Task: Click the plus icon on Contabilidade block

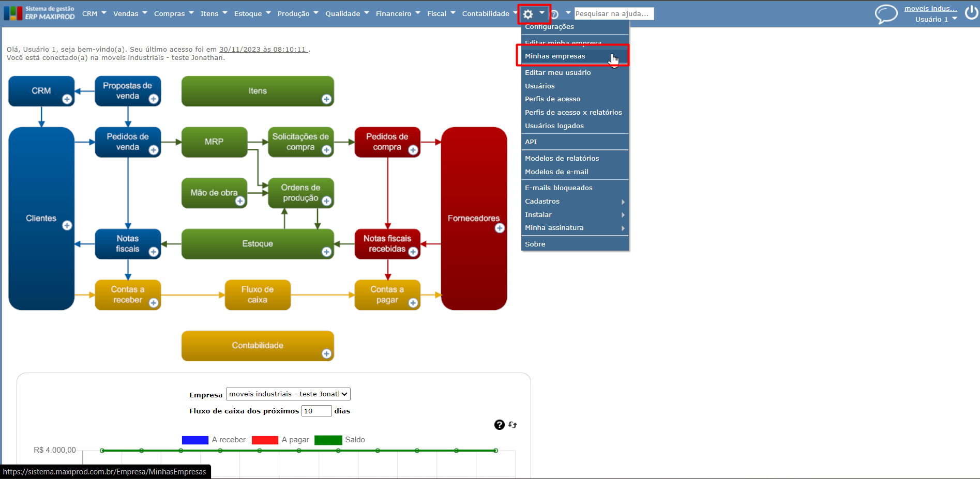Action: (x=326, y=353)
